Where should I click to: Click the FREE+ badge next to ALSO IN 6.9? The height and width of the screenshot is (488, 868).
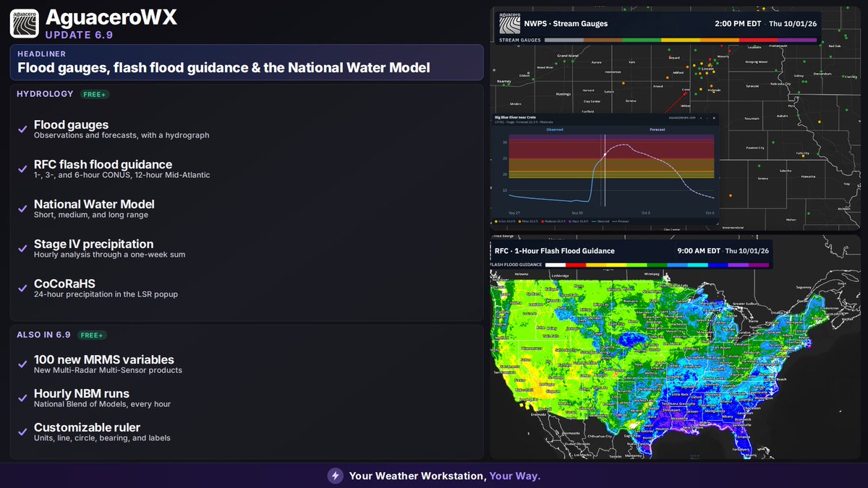[x=92, y=335]
